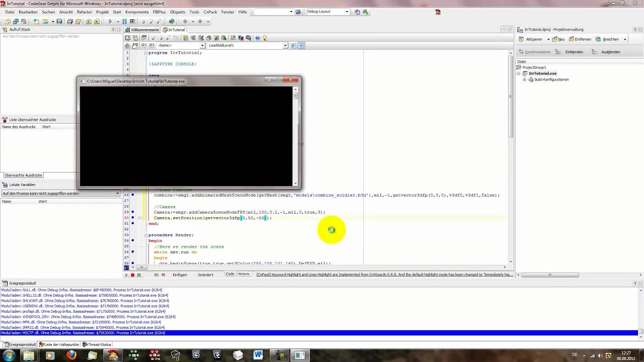Click Ansichten in the project manager
This screenshot has width=644, height=362.
[x=607, y=39]
